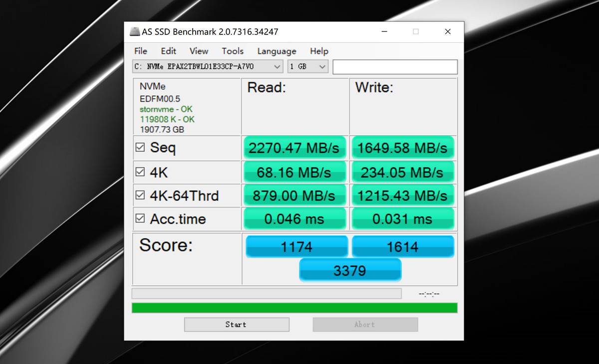Close the AS SSD Benchmark window
The image size is (599, 364).
(448, 32)
